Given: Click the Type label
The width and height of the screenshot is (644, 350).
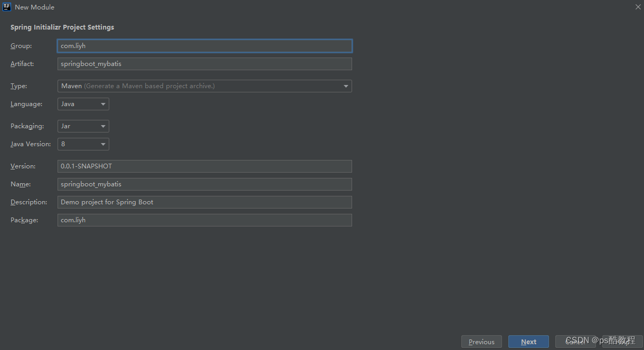Looking at the screenshot, I should (18, 86).
